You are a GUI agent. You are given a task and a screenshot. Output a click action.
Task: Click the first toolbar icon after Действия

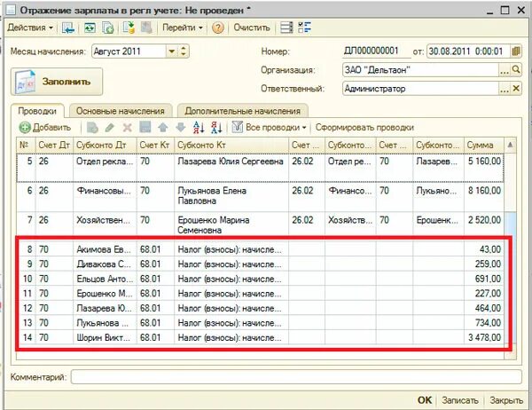pos(68,28)
